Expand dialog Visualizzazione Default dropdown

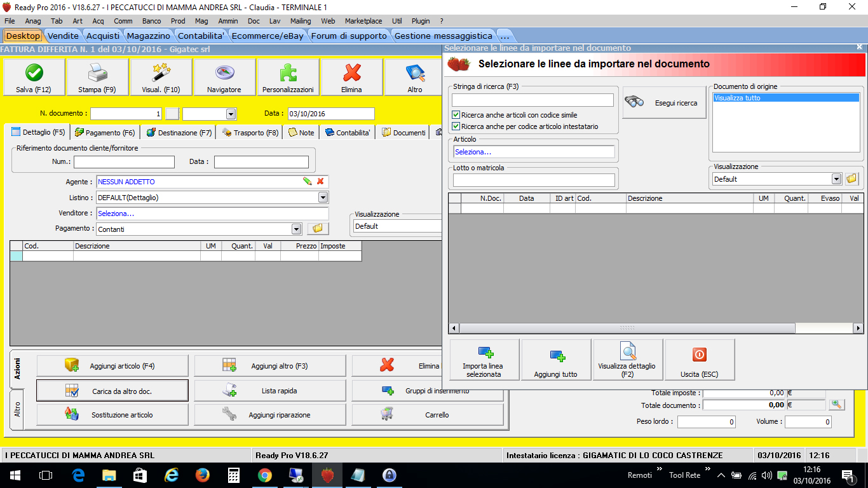(836, 179)
